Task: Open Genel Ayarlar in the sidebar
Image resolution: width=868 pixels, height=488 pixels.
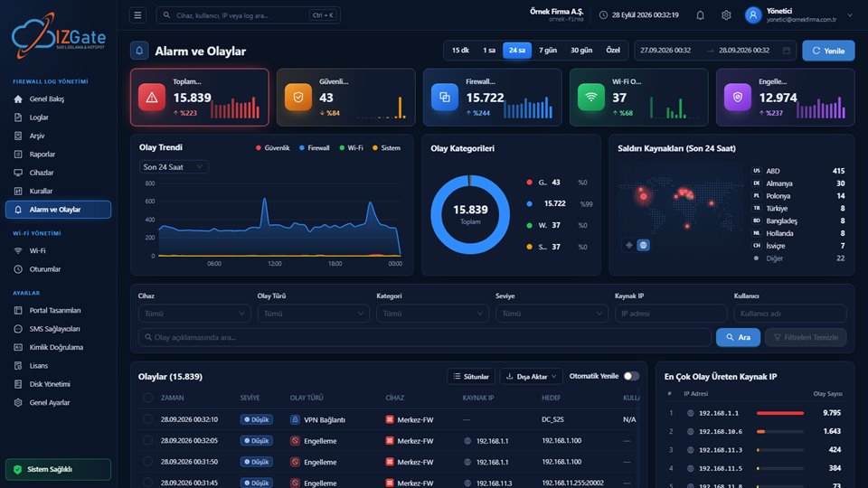Action: click(58, 403)
